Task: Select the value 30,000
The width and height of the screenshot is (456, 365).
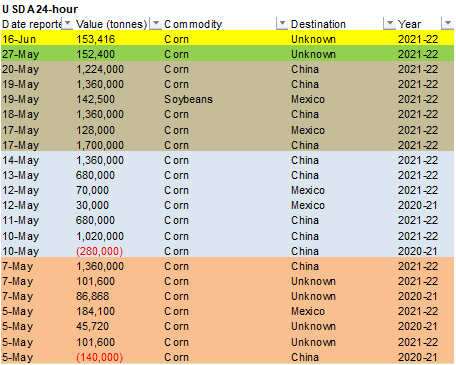Action: [92, 205]
